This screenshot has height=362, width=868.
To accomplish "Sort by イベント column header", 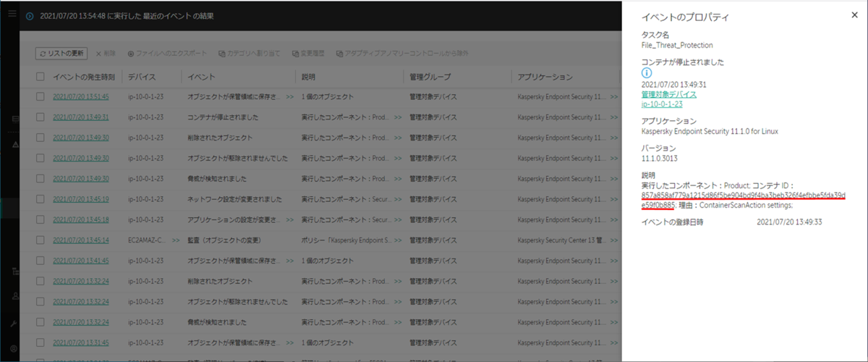I will 200,77.
